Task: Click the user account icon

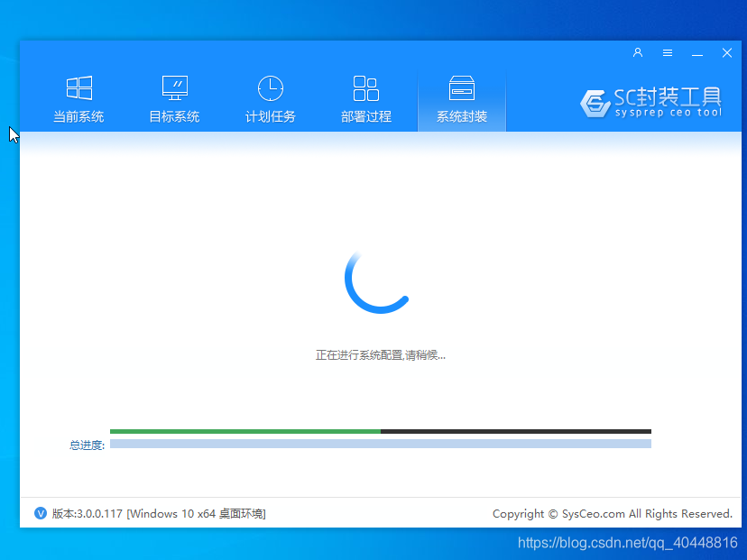Action: [x=638, y=53]
